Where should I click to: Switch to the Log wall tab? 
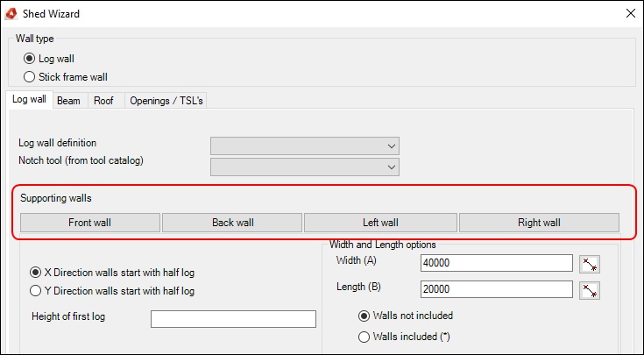(29, 99)
